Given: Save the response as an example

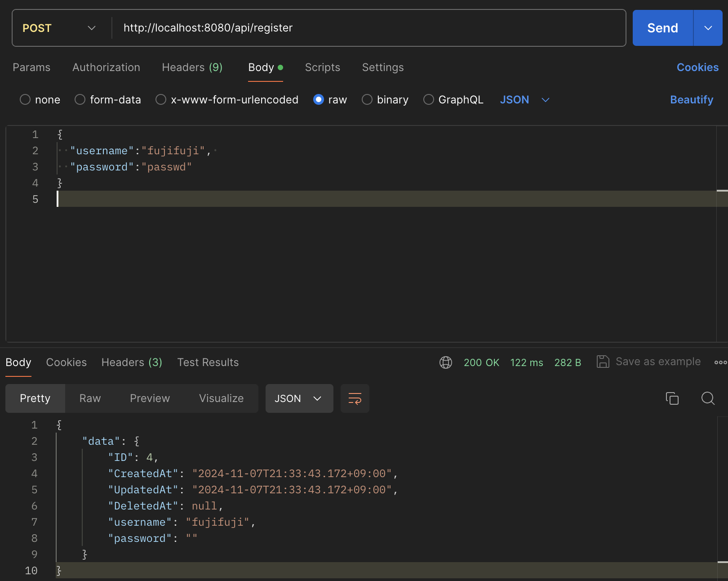Looking at the screenshot, I should pos(648,362).
